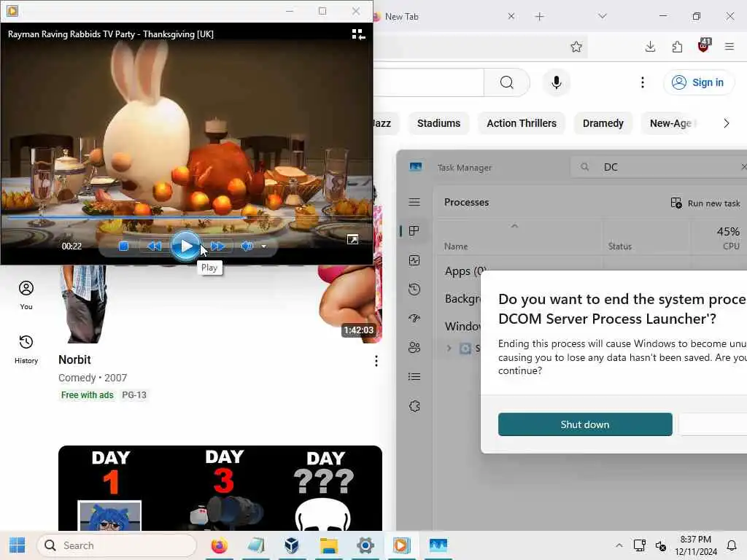Screen dimensions: 747x560
Task: Open the YouTube three-dot settings menu
Action: [642, 82]
